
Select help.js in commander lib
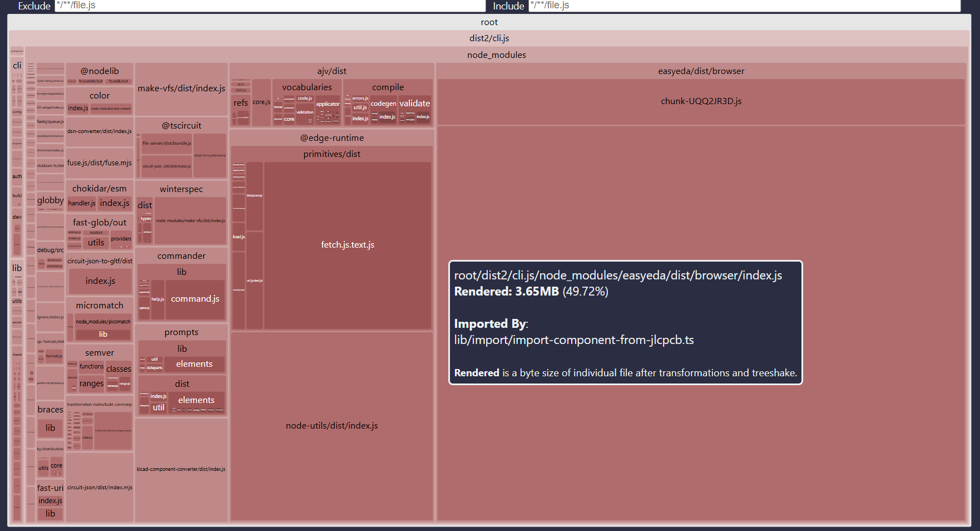tap(158, 299)
